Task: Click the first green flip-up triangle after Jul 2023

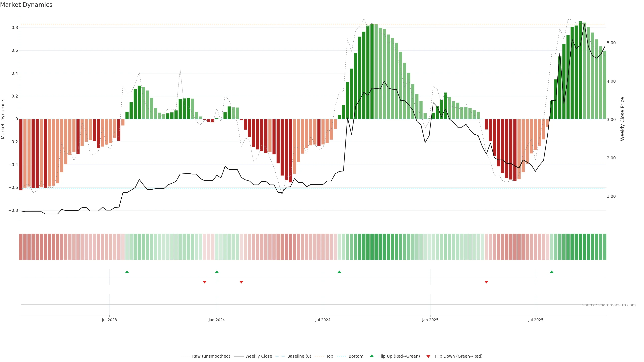Action: click(x=127, y=272)
